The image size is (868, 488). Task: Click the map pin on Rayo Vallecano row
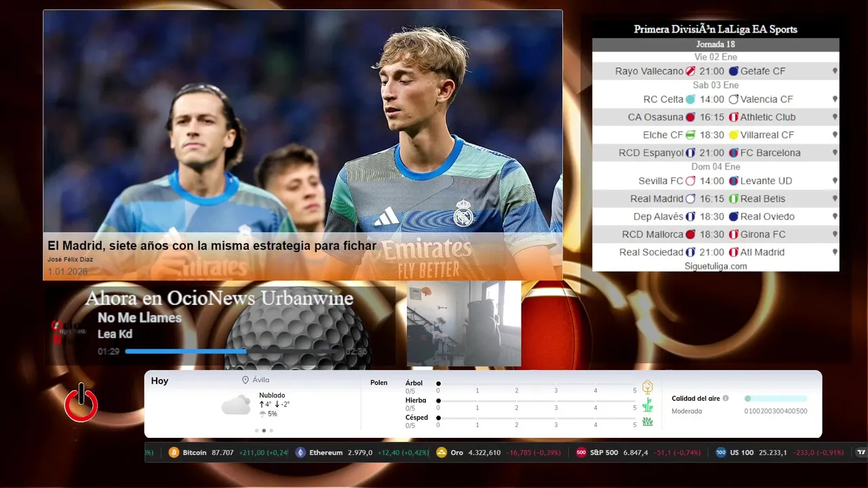coord(835,71)
